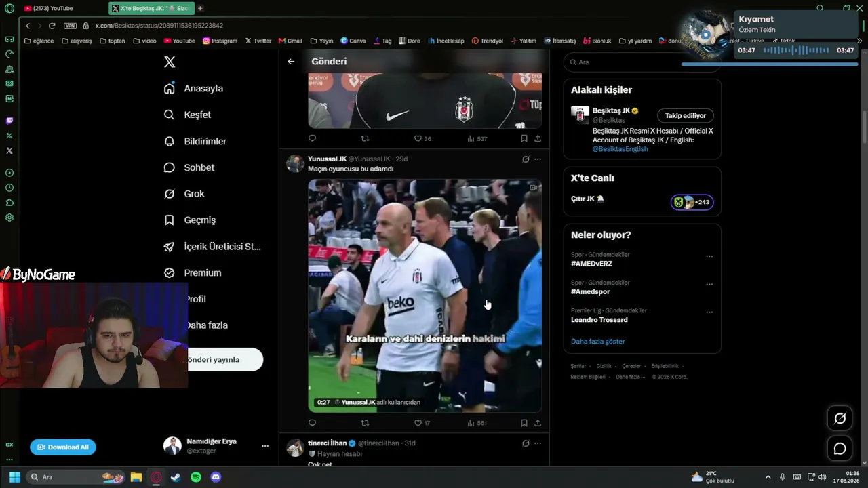This screenshot has width=868, height=488.
Task: Reload the page in the browser toolbar
Action: point(52,26)
